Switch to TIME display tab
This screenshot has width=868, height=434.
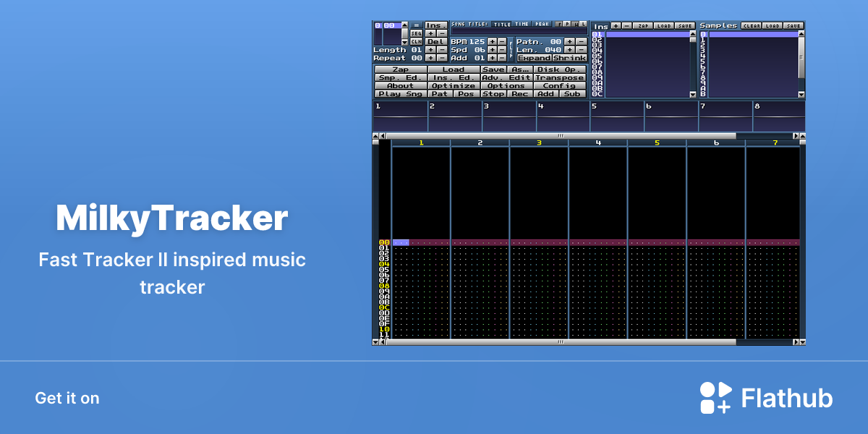(x=522, y=25)
